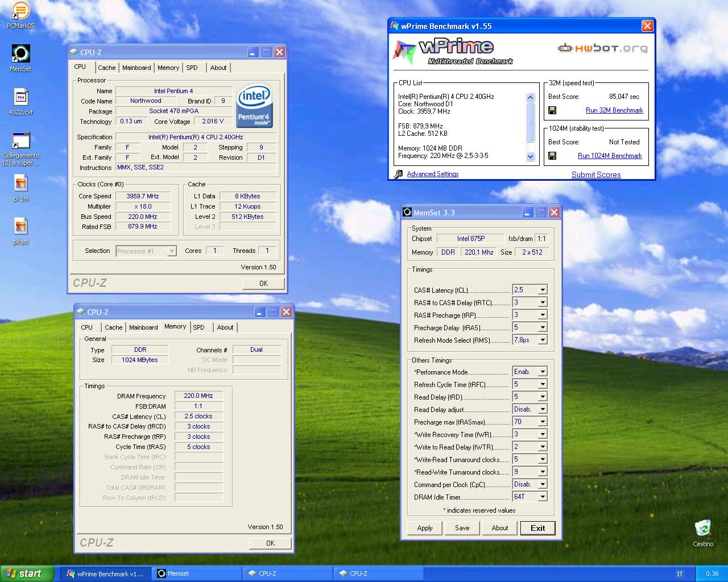The image size is (728, 582).
Task: Switch to CPU tab in lower CPU-Z window
Action: point(86,327)
